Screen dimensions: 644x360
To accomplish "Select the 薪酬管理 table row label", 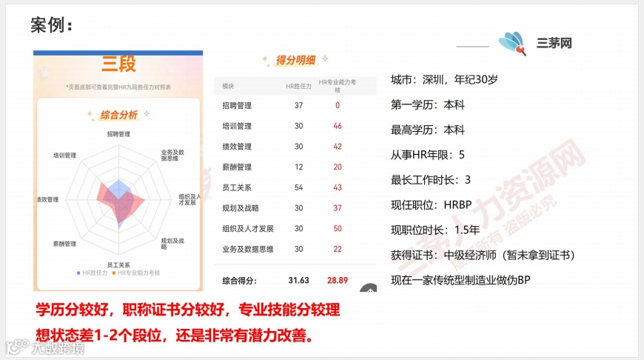I will [237, 167].
